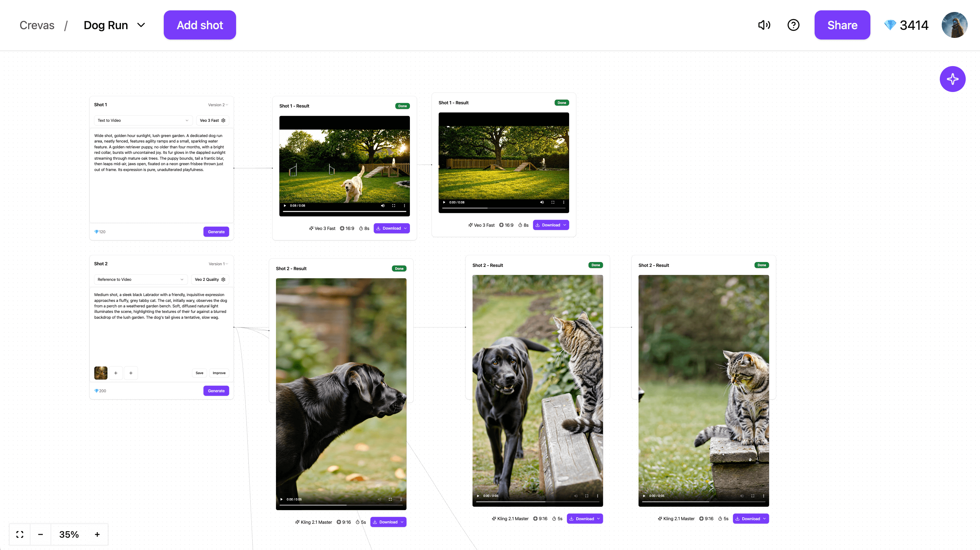Image resolution: width=980 pixels, height=550 pixels.
Task: Open the Reference to Video mode dropdown
Action: click(x=140, y=279)
